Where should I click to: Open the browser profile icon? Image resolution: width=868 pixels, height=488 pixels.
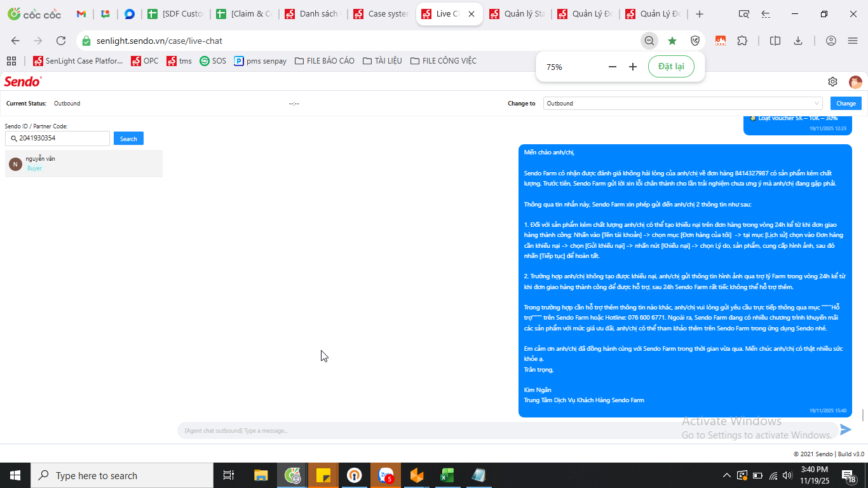pos(831,41)
